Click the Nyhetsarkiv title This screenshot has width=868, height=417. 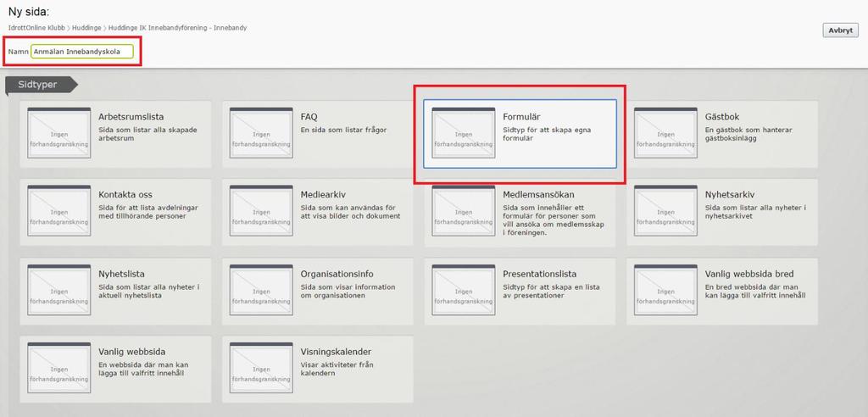730,195
